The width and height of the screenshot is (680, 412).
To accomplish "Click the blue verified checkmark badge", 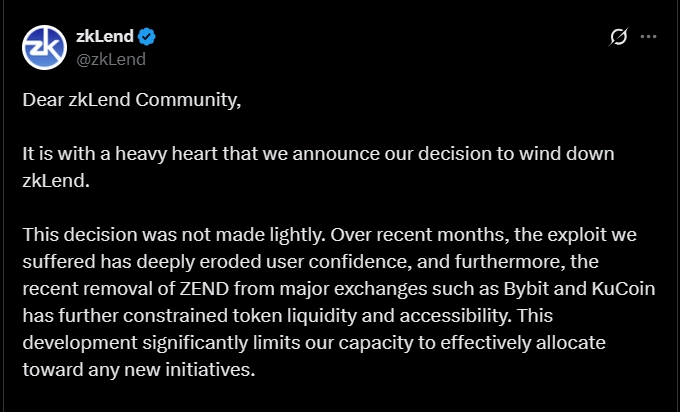I will pyautogui.click(x=147, y=36).
